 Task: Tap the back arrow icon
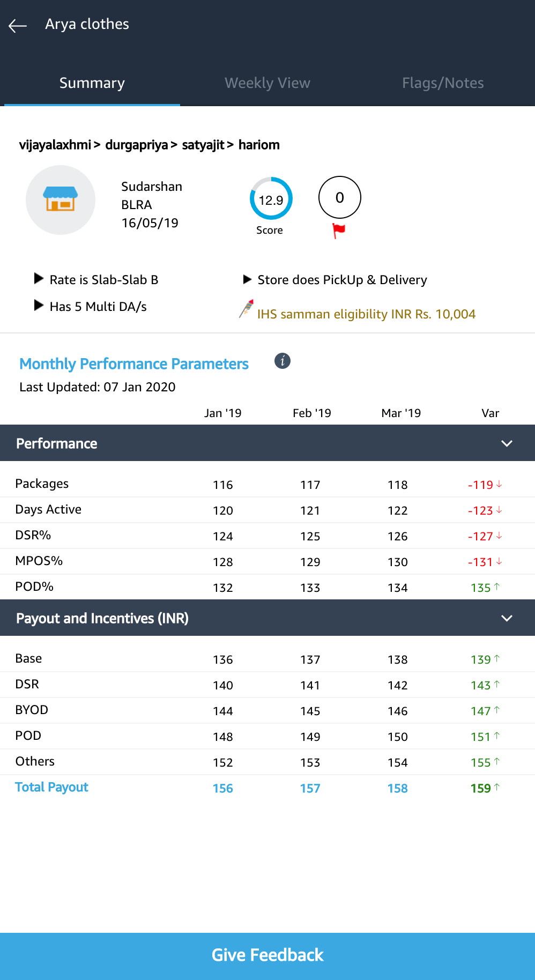coord(18,25)
